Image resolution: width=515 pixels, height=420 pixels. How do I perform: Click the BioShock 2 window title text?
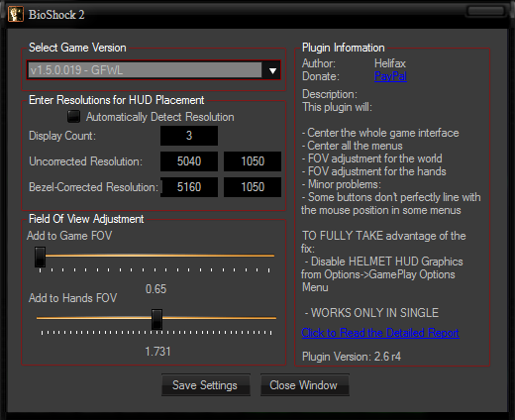56,15
